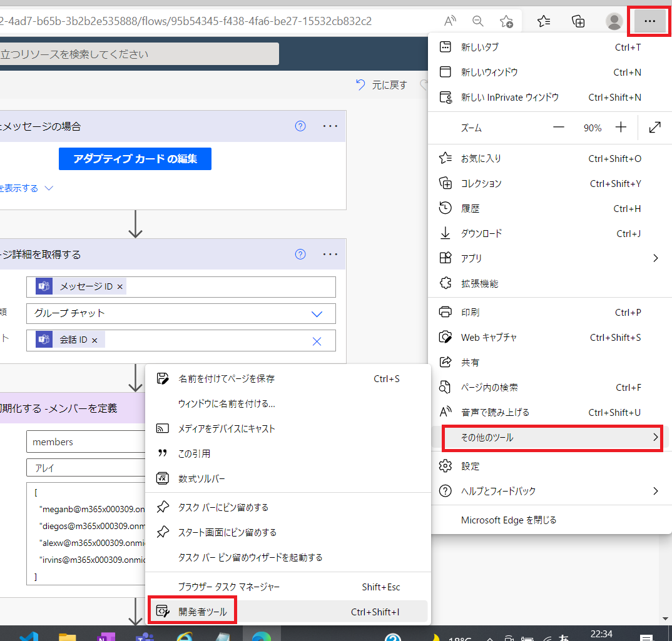
Task: Click the zoom magnifier icon in address bar
Action: click(478, 21)
